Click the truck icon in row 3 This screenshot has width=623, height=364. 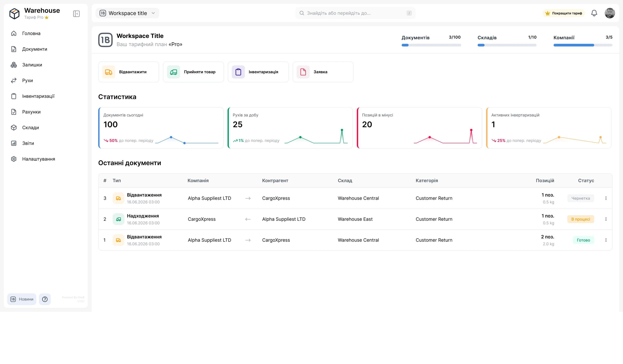(x=118, y=198)
